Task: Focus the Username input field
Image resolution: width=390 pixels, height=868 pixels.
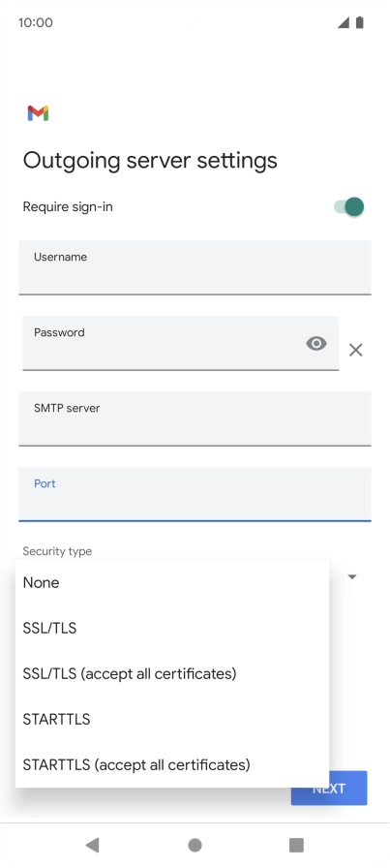Action: (195, 267)
